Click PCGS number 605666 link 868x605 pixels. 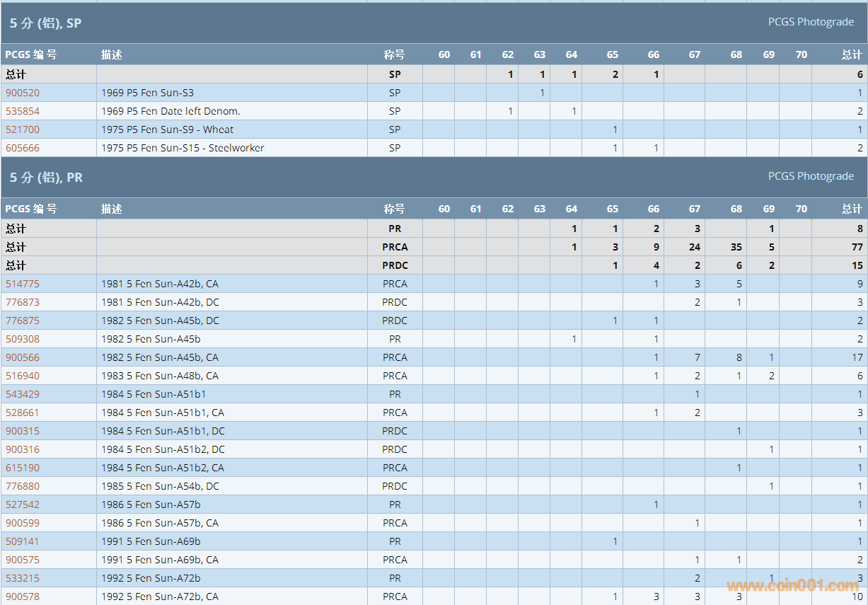click(23, 148)
